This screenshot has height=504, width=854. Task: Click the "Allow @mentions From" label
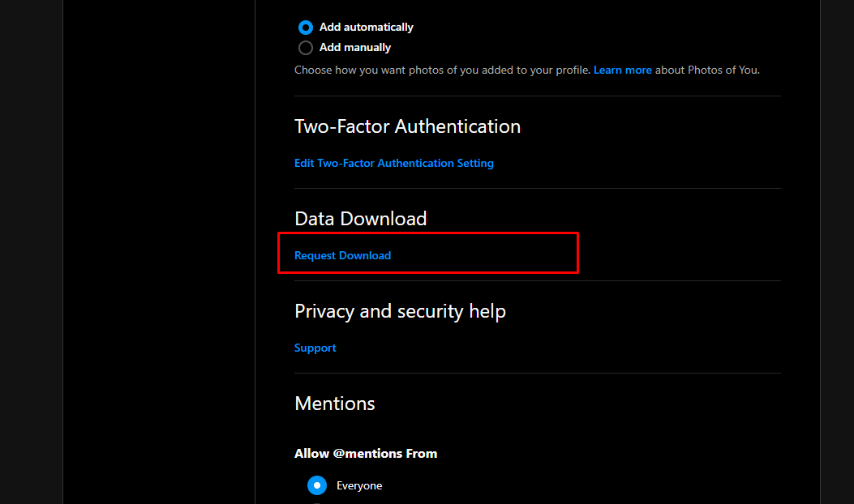366,454
